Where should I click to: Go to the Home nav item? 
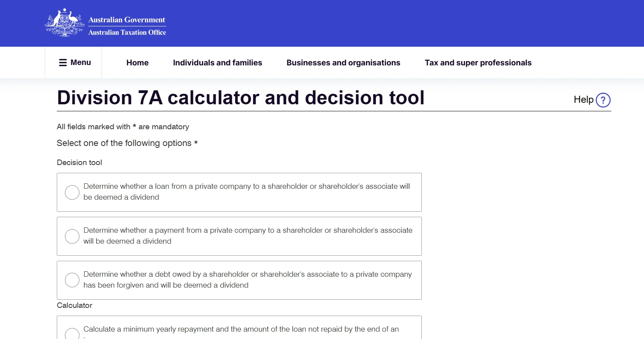click(137, 63)
